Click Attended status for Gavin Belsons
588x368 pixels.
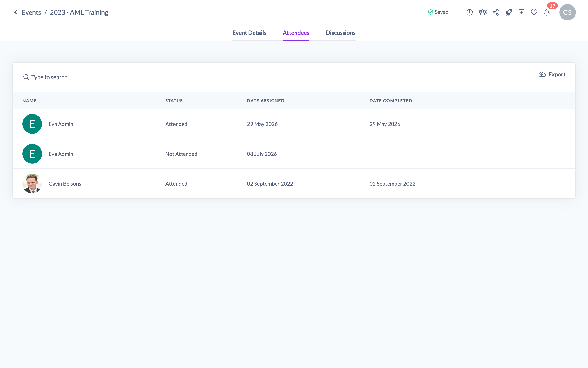tap(176, 184)
